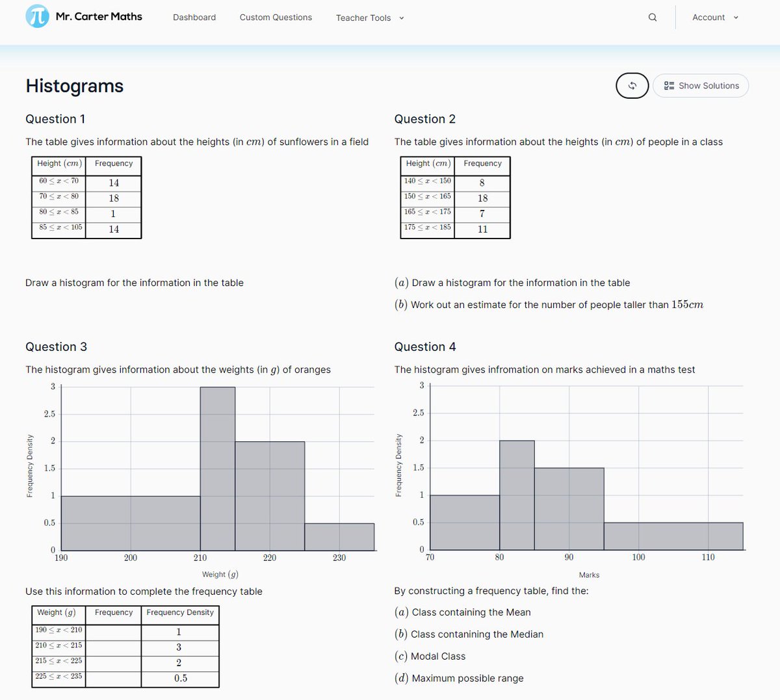Click Question 2 part (a) draw histogram text
This screenshot has height=700, width=780.
pyautogui.click(x=512, y=283)
